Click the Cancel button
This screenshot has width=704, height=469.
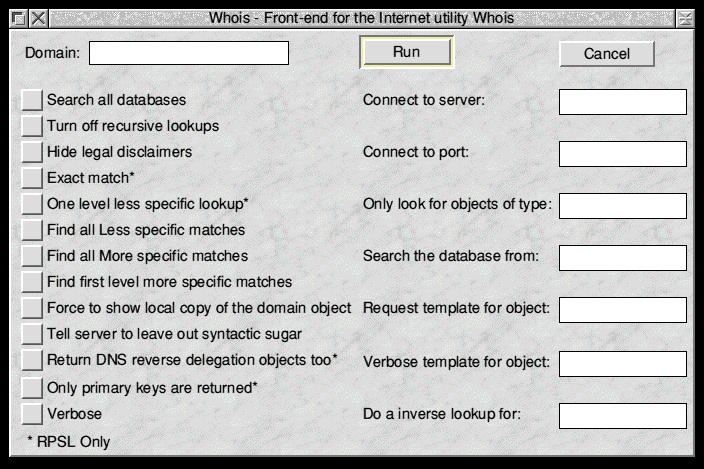coord(607,54)
